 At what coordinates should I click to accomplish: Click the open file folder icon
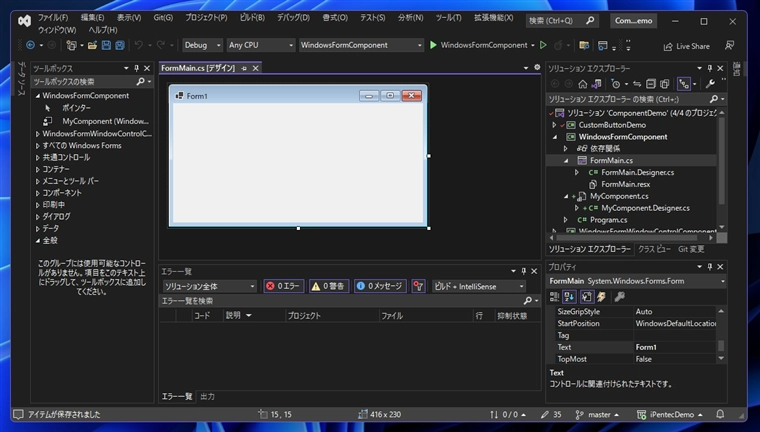point(93,45)
